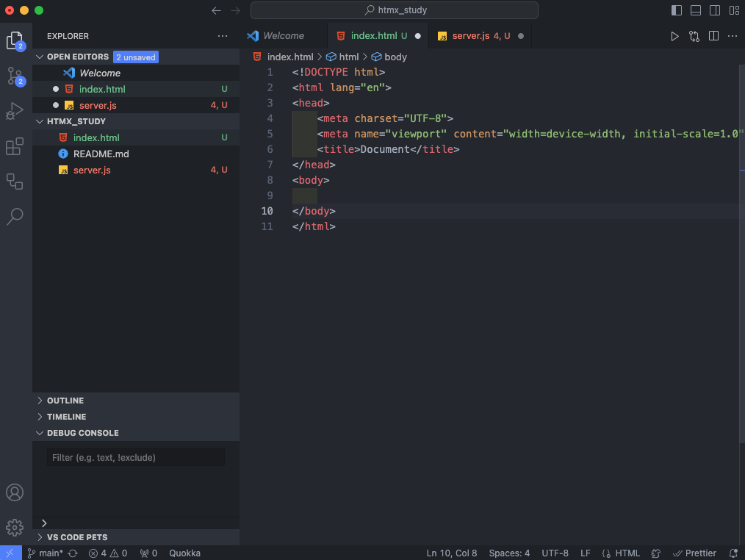The width and height of the screenshot is (745, 560).
Task: Open the Remote Explorer view icon
Action: [15, 181]
